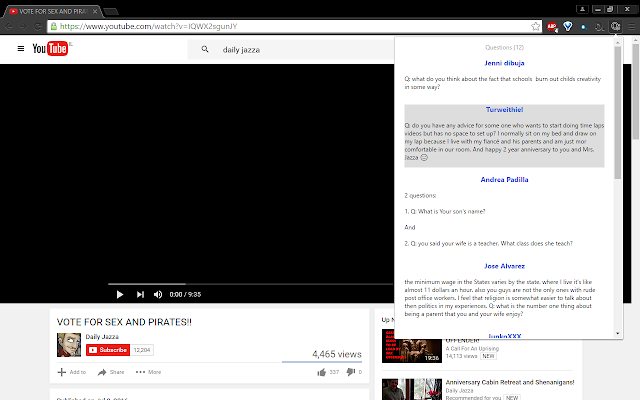Open the small blue dot extension icon

point(584,27)
